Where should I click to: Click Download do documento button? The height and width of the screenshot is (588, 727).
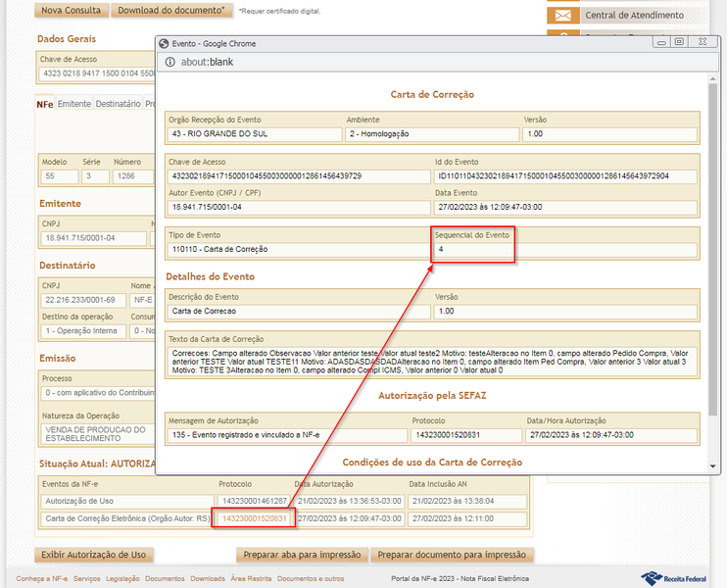(171, 10)
